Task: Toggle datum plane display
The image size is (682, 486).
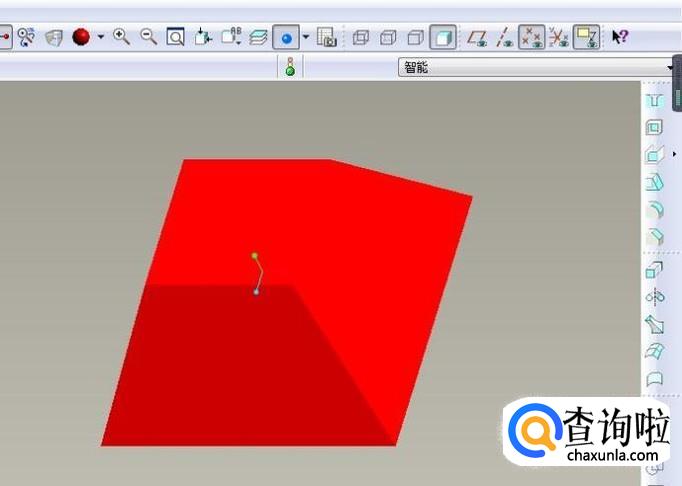Action: click(477, 37)
